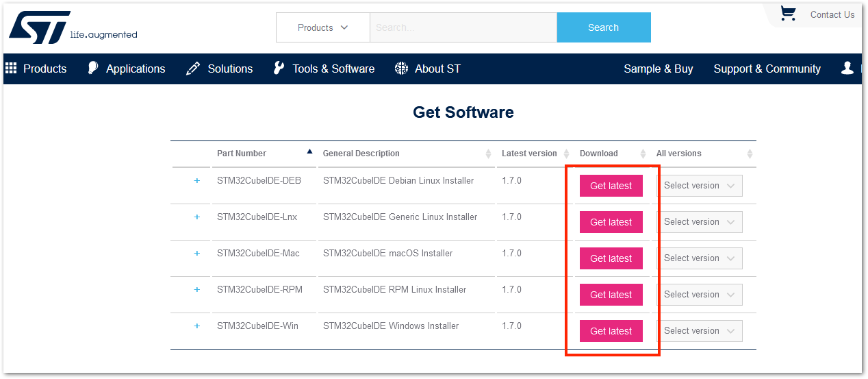Sort by General Description arrows

[488, 154]
